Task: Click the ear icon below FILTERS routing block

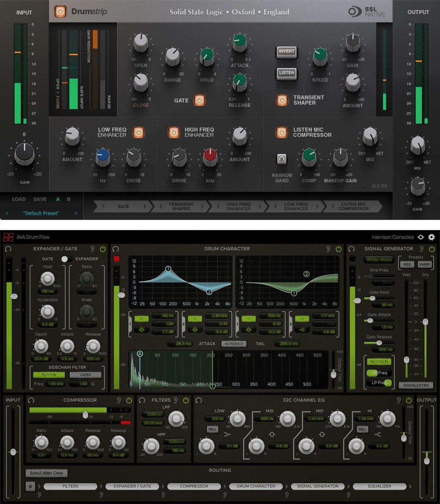Action: click(40, 495)
